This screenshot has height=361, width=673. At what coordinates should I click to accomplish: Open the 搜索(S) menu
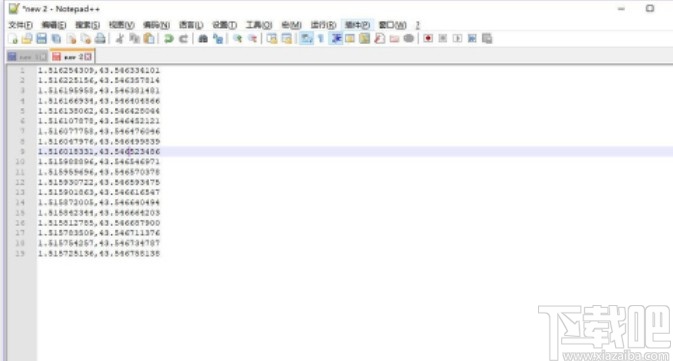(x=87, y=25)
